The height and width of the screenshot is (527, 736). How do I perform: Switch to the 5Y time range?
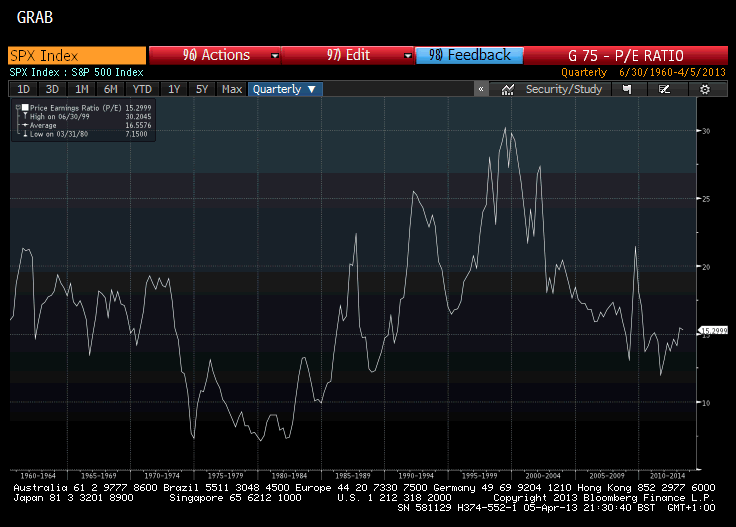202,89
